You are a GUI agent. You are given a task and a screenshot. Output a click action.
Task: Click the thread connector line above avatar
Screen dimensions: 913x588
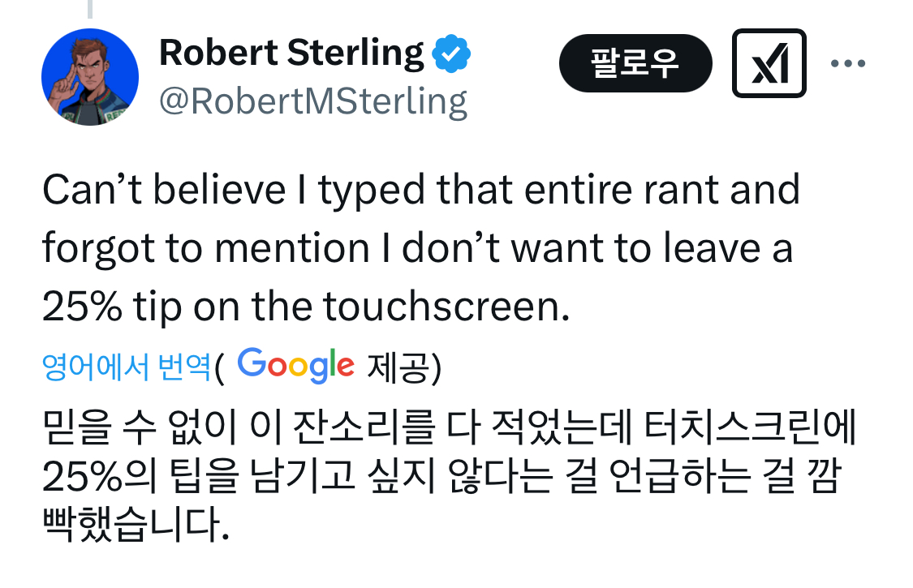[89, 9]
